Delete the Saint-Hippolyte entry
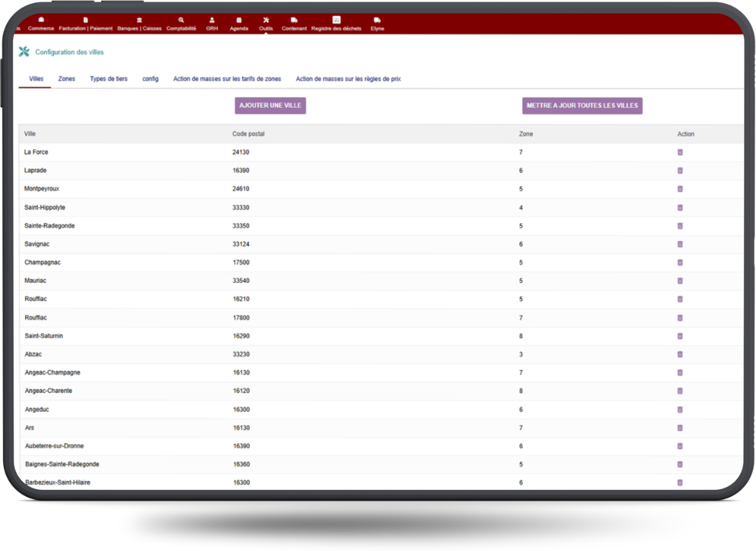 pos(680,207)
